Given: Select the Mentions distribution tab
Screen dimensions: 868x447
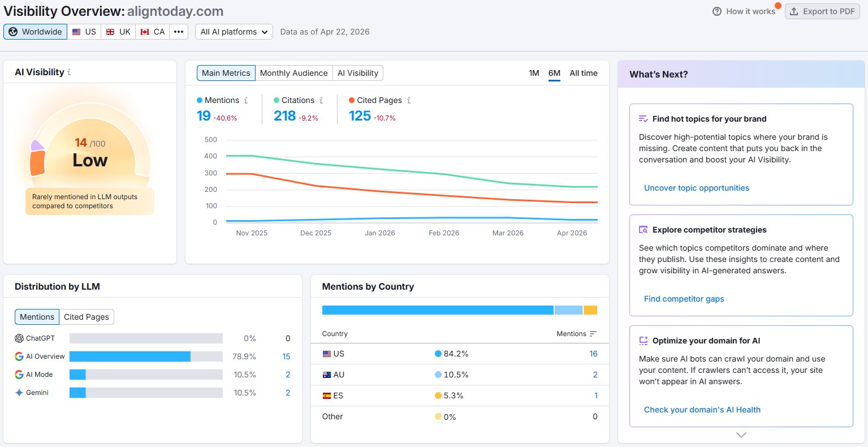Looking at the screenshot, I should pyautogui.click(x=37, y=317).
